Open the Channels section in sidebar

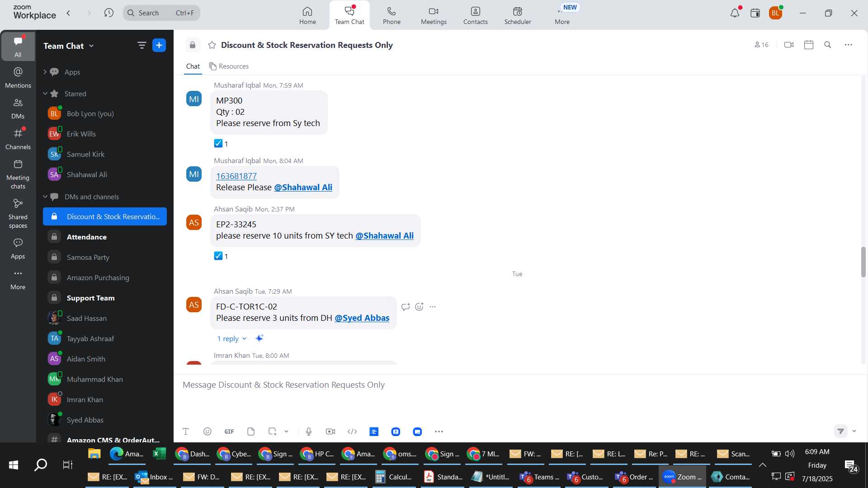pyautogui.click(x=18, y=139)
